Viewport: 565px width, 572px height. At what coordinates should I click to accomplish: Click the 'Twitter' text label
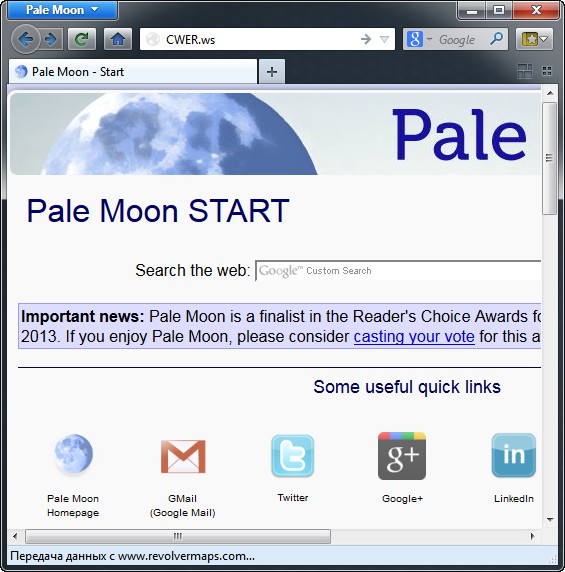pos(293,498)
